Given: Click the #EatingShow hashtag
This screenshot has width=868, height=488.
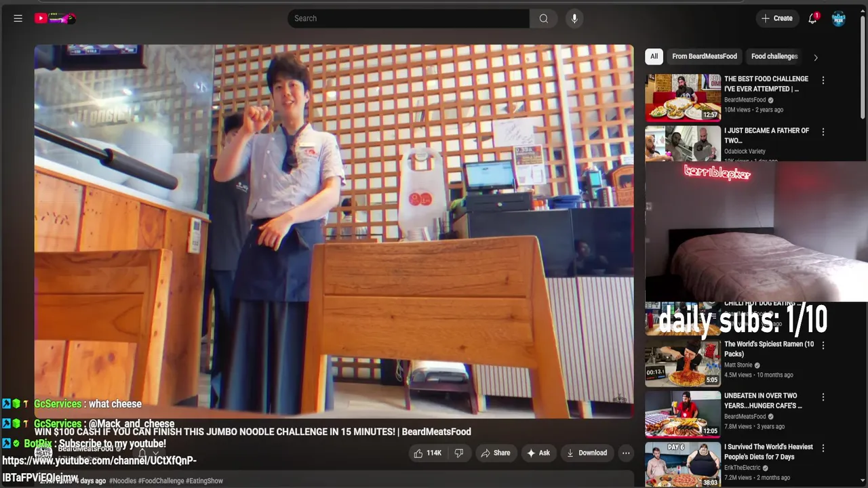Looking at the screenshot, I should pos(204,481).
